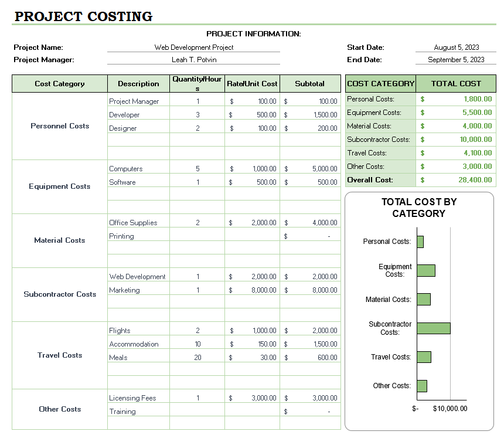Click the $10,000.00 chart axis label
This screenshot has height=438, width=504.
tap(450, 409)
